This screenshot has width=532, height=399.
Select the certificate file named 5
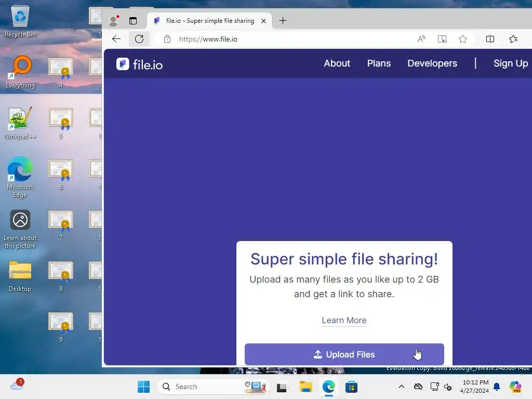(61, 124)
